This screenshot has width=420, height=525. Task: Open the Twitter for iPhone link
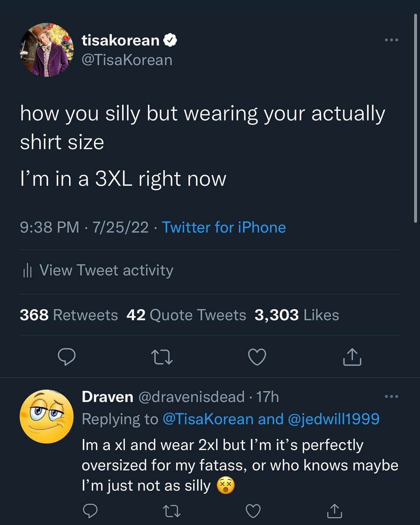[224, 227]
